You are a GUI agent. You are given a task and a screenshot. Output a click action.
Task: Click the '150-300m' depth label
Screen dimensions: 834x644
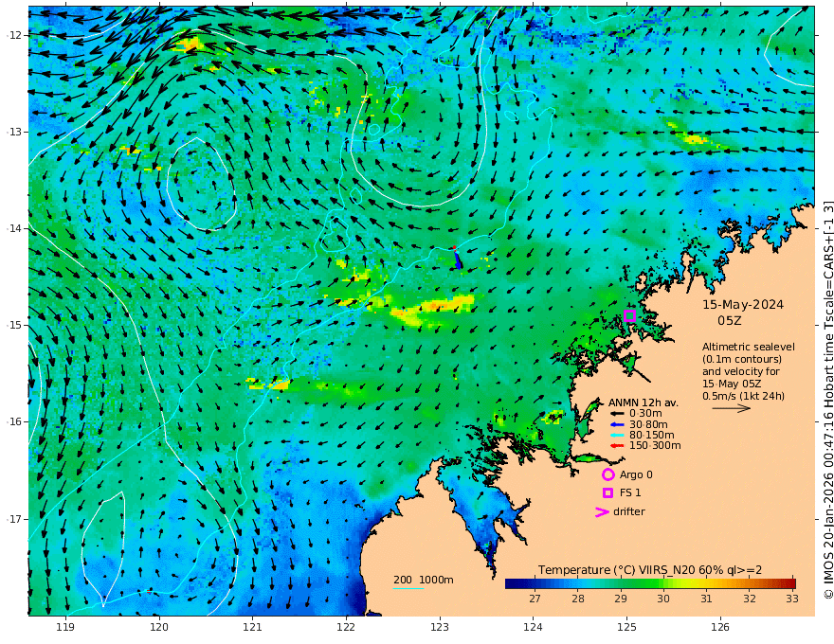tap(655, 445)
